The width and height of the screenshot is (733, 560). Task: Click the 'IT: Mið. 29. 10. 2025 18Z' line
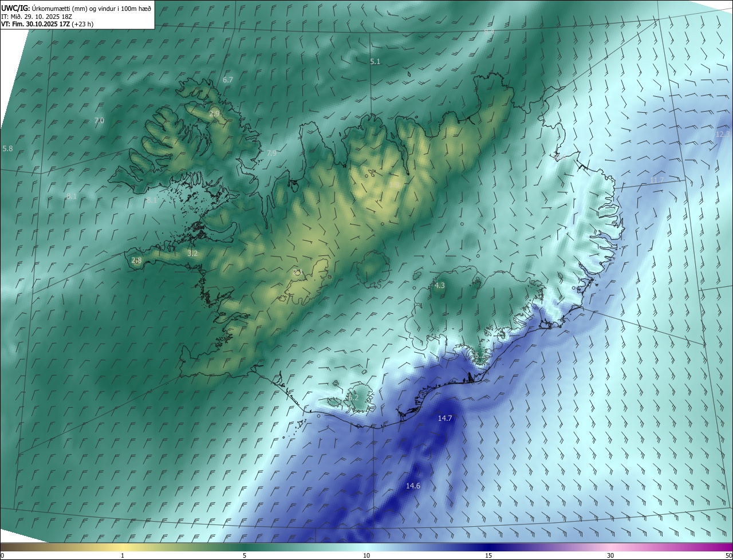point(37,17)
